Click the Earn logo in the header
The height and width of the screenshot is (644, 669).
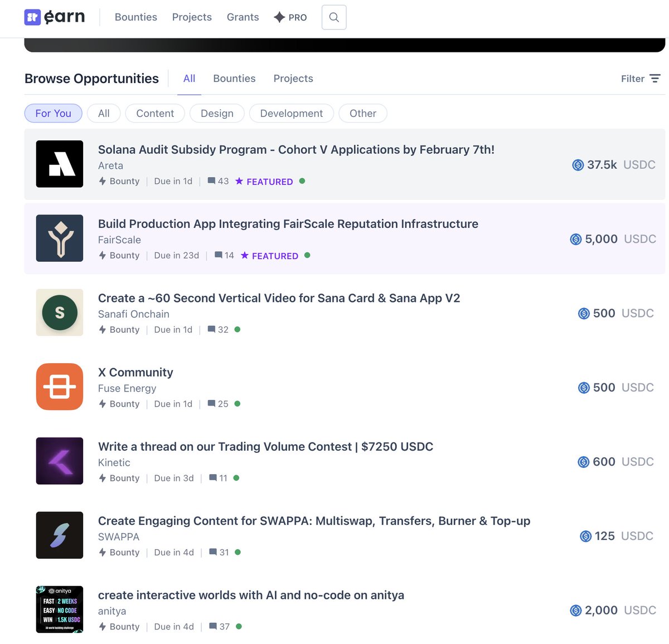(55, 17)
